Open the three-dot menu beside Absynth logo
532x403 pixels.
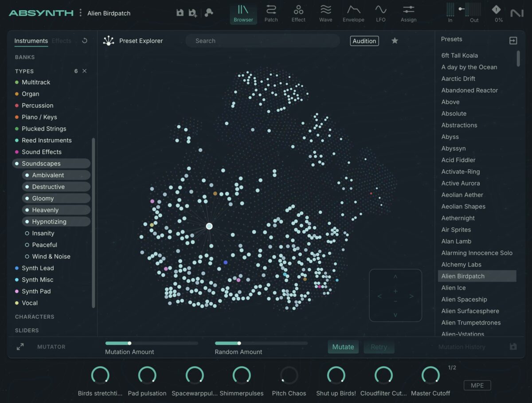click(x=80, y=13)
